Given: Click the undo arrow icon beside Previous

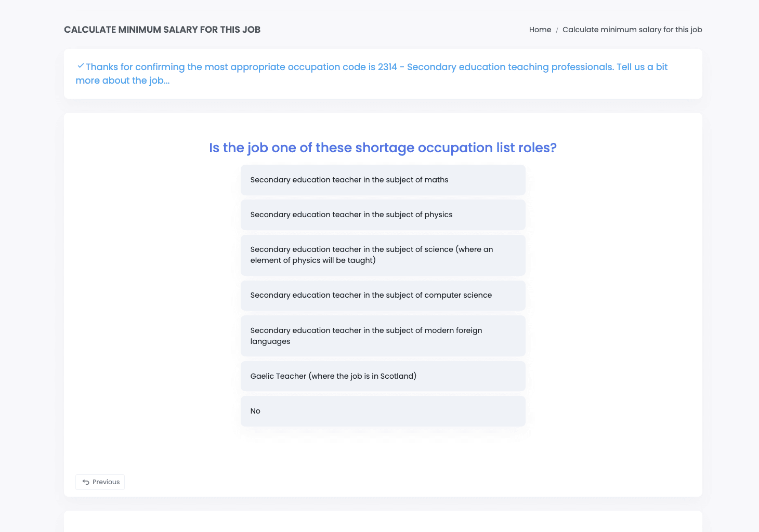Looking at the screenshot, I should coord(86,482).
